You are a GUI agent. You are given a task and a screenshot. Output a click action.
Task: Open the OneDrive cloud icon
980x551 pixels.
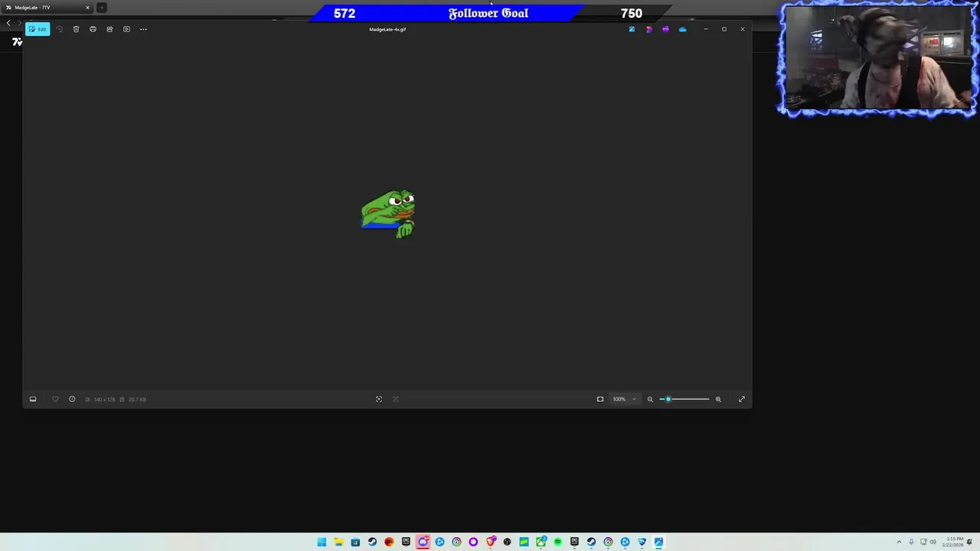(x=682, y=29)
